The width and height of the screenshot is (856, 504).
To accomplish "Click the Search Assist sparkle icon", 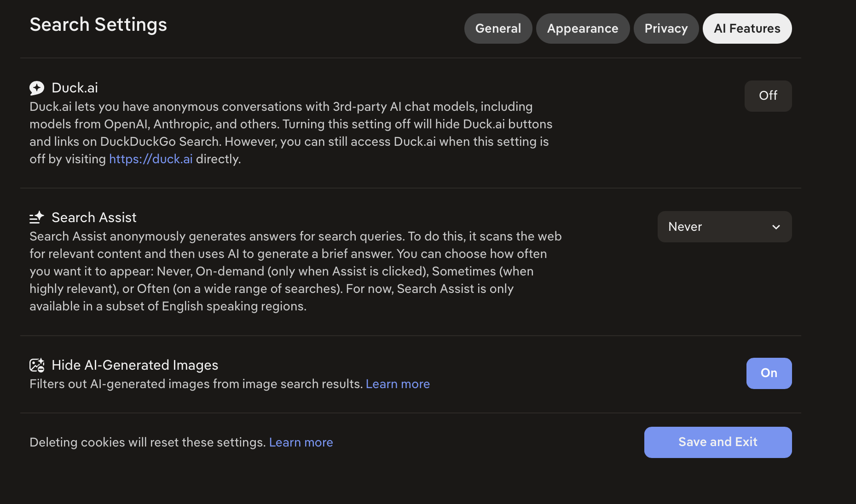I will 37,217.
